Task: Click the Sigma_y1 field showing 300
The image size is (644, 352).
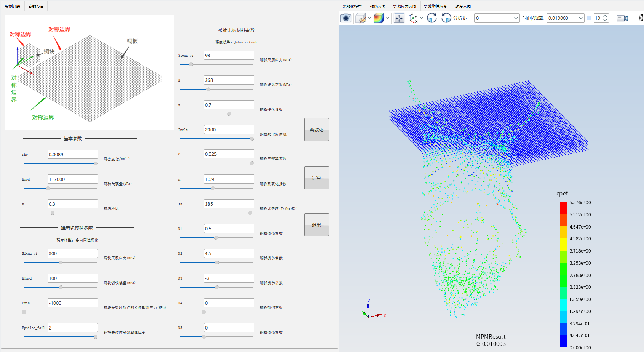Action: pos(73,253)
